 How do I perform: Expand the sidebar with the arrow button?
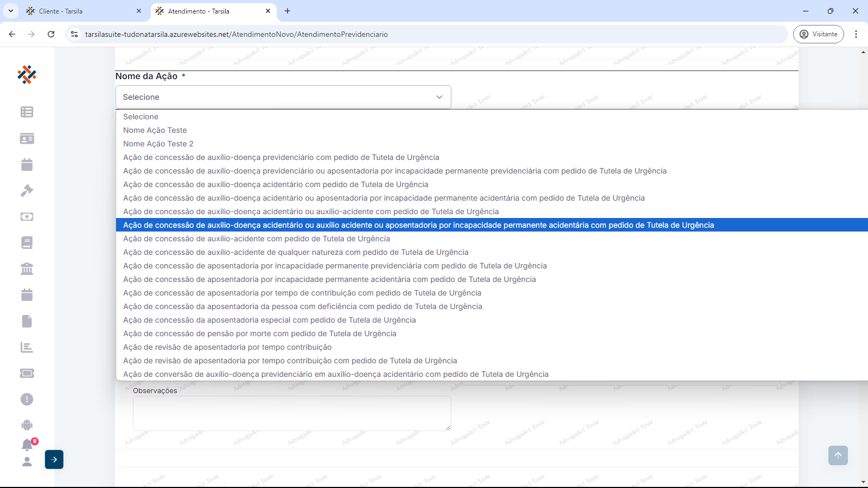[x=54, y=460]
